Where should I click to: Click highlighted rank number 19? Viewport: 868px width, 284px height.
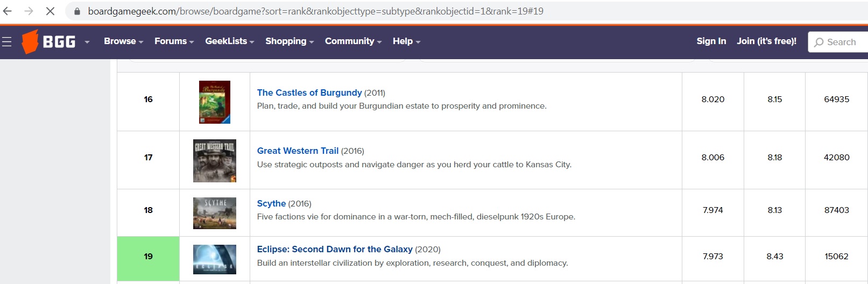tap(148, 256)
